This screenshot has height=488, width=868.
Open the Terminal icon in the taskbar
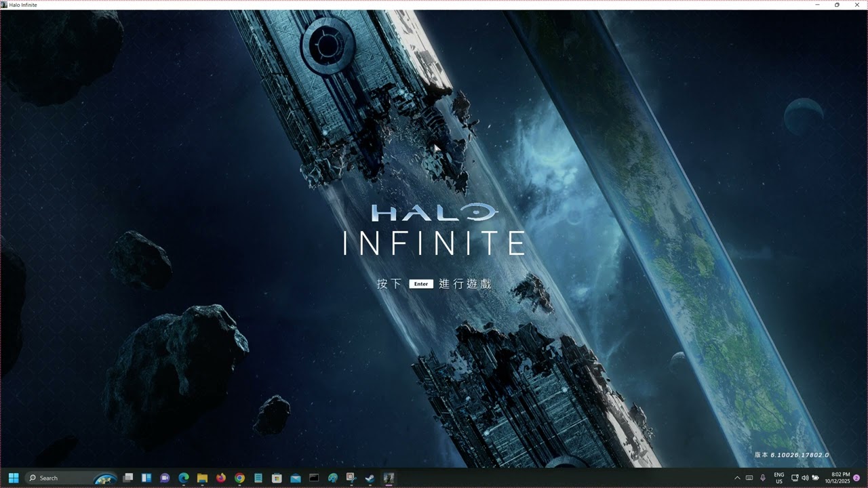pos(314,478)
